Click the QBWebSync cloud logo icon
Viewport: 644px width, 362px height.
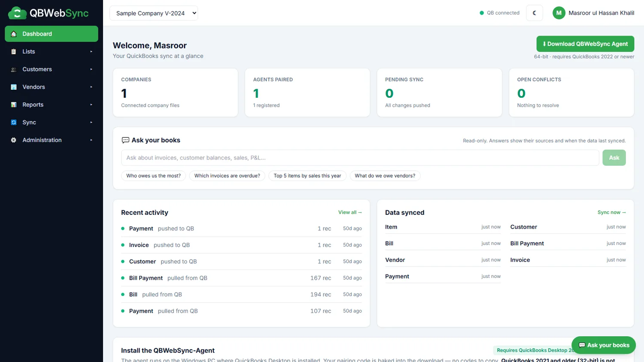[x=17, y=13]
